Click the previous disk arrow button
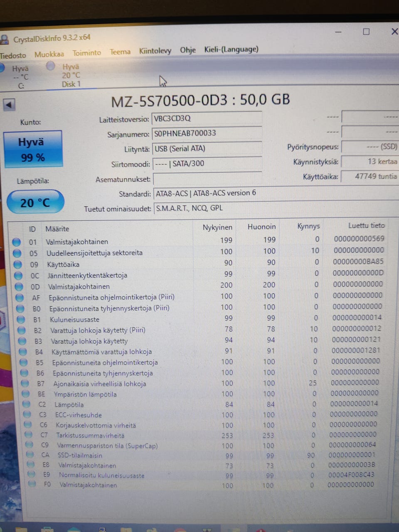Image resolution: width=399 pixels, height=532 pixels. pos(9,105)
